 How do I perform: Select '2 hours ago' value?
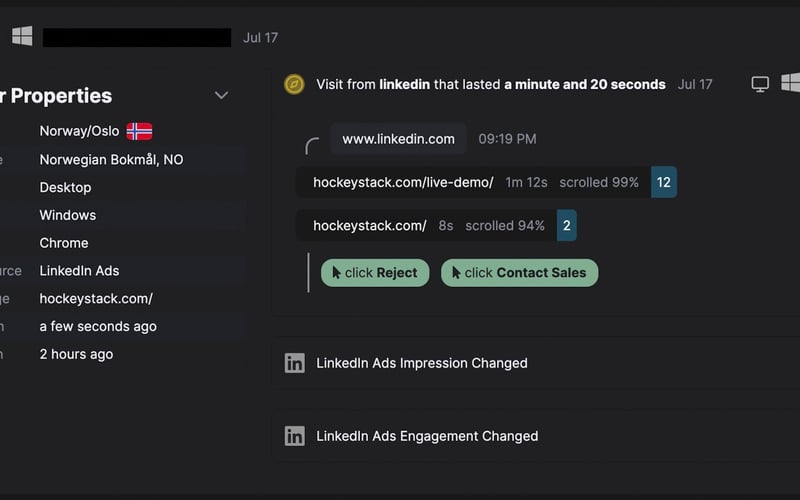tap(77, 354)
